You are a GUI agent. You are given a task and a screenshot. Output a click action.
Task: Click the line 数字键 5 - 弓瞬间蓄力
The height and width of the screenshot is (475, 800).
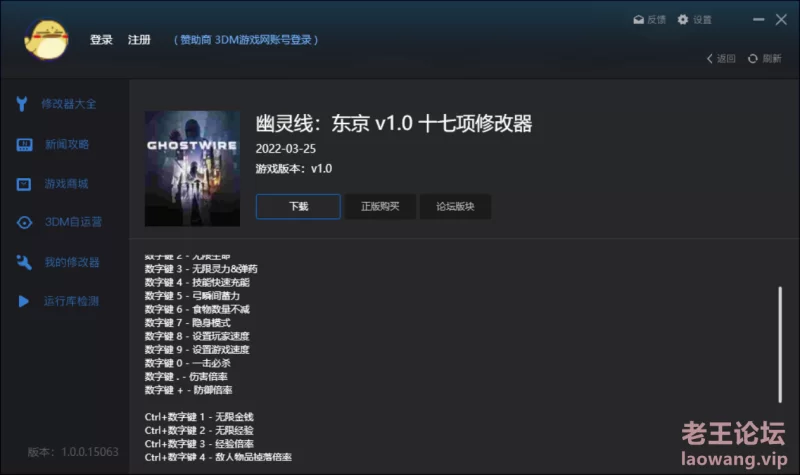tap(192, 296)
